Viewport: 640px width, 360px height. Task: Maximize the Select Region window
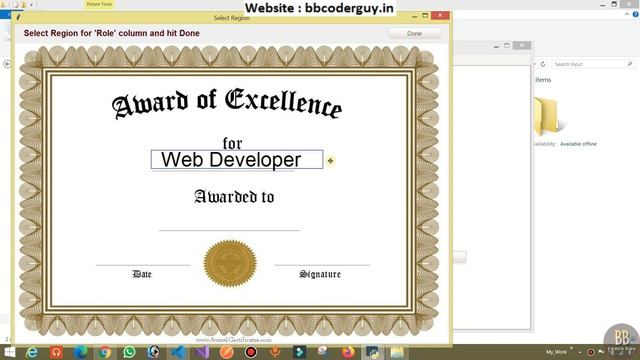point(425,16)
